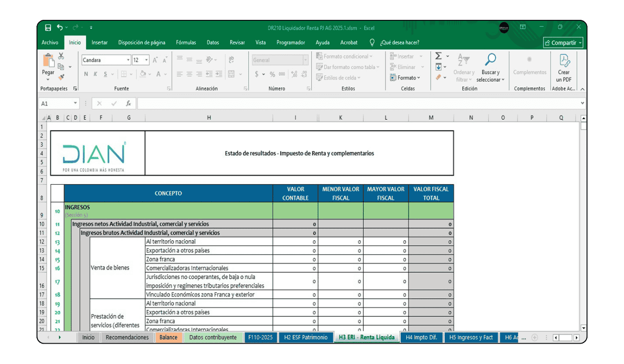Select the Format Painter tool
Viewport: 624px width, 364px height.
coord(61,77)
